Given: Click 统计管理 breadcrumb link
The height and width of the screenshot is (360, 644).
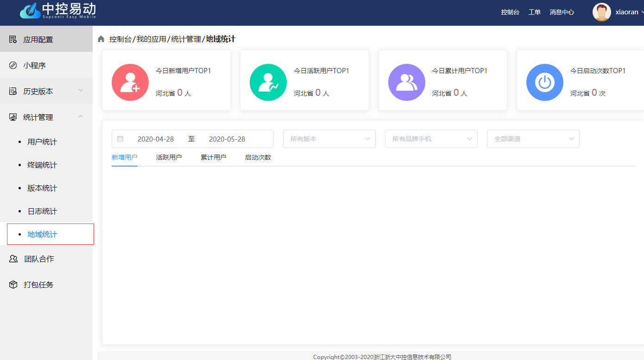Looking at the screenshot, I should coord(186,39).
